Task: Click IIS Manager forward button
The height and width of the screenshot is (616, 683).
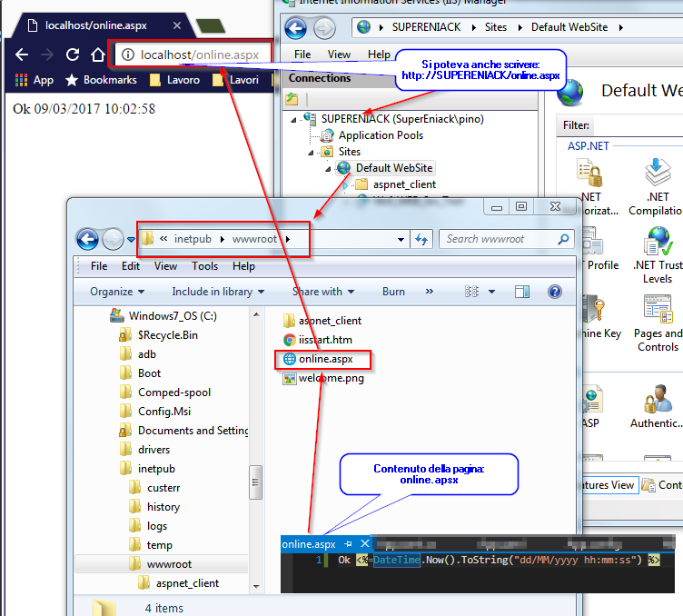Action: point(324,29)
